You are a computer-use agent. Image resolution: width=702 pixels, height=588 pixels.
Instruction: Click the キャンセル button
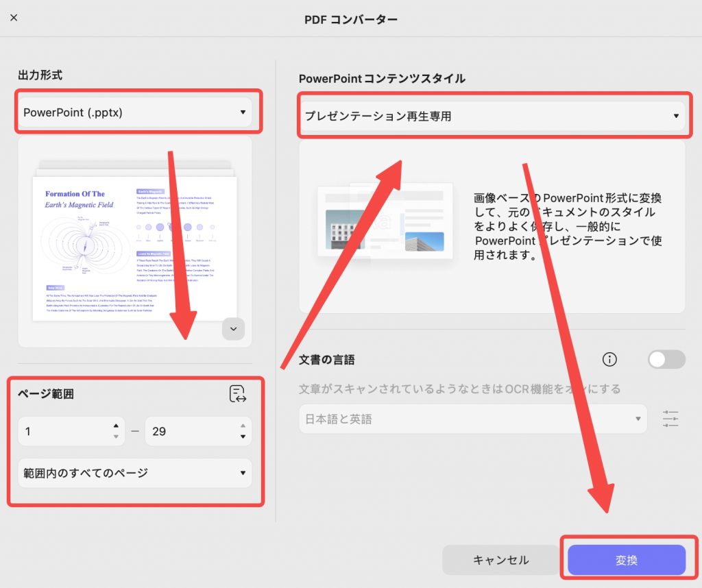click(x=501, y=560)
